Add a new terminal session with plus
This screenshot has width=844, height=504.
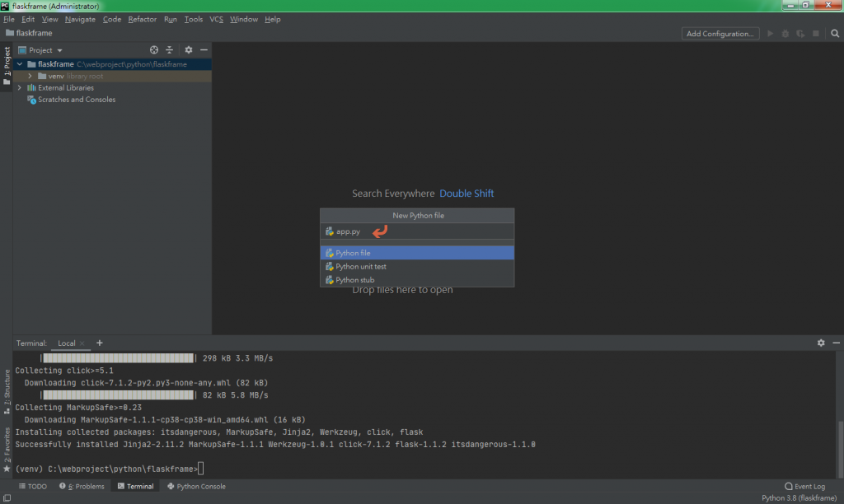tap(100, 343)
